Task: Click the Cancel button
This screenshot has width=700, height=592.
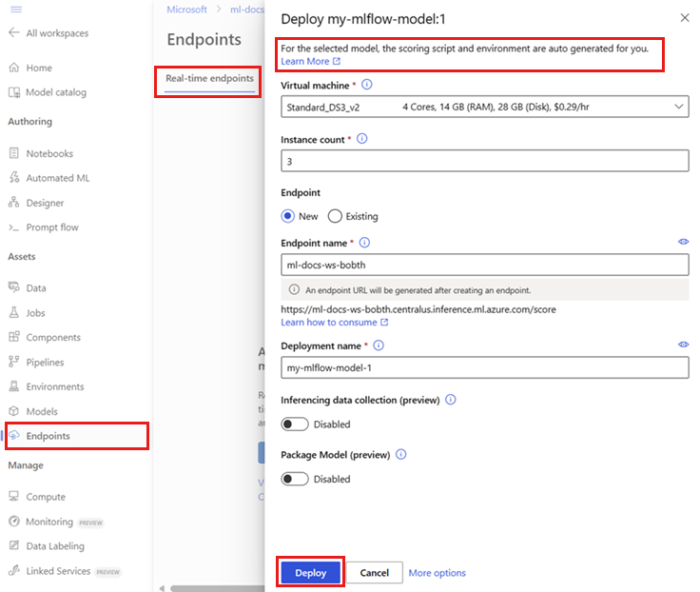Action: point(374,573)
